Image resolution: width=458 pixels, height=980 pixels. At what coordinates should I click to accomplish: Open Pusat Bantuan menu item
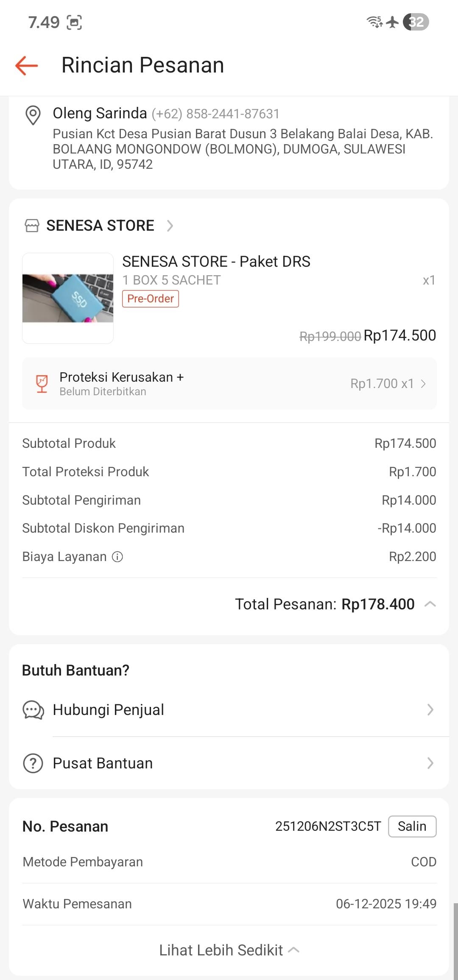coord(229,763)
